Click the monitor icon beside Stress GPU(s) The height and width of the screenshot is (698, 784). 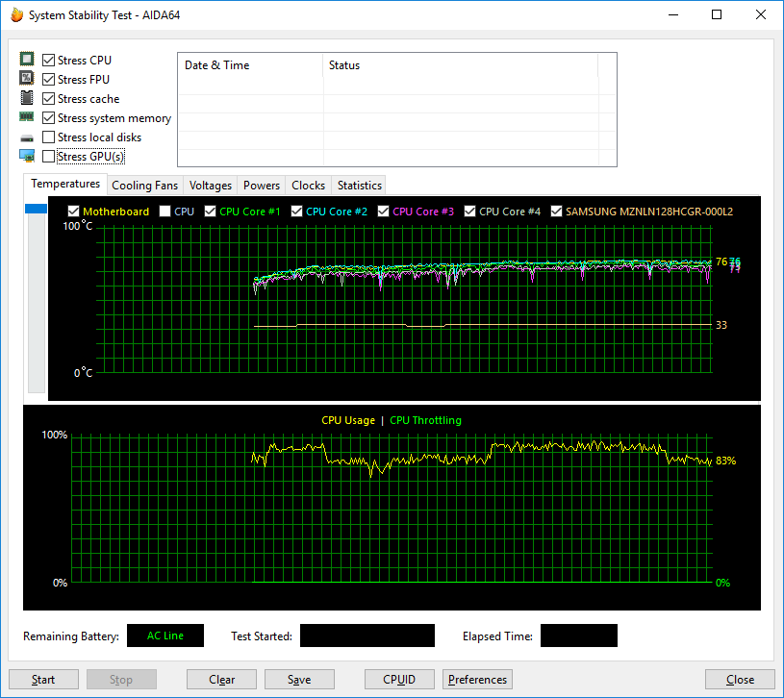point(27,156)
